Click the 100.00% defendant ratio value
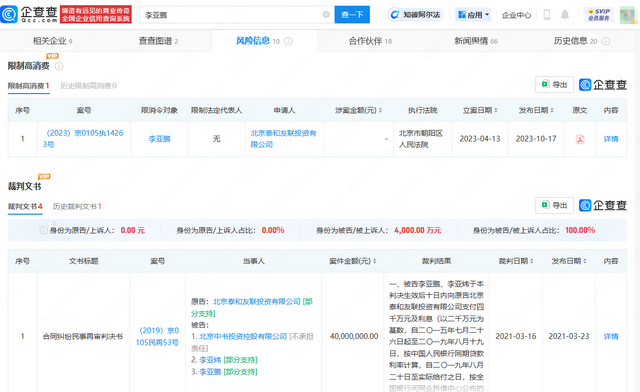 click(580, 230)
